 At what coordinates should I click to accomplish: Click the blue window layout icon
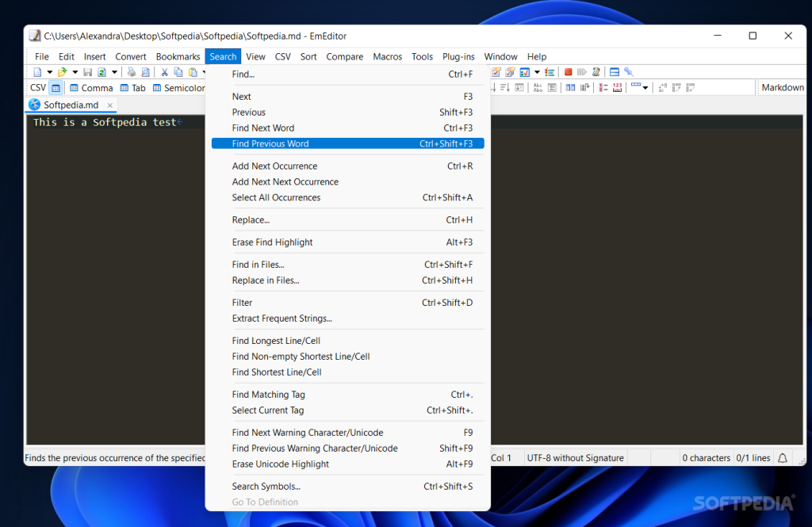pyautogui.click(x=615, y=72)
